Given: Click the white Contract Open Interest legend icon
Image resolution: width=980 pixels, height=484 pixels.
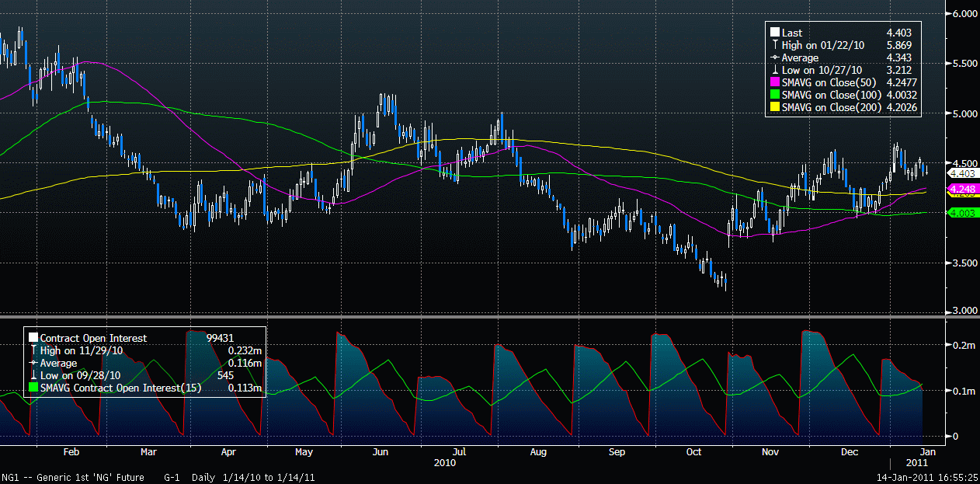Looking at the screenshot, I should pyautogui.click(x=33, y=338).
